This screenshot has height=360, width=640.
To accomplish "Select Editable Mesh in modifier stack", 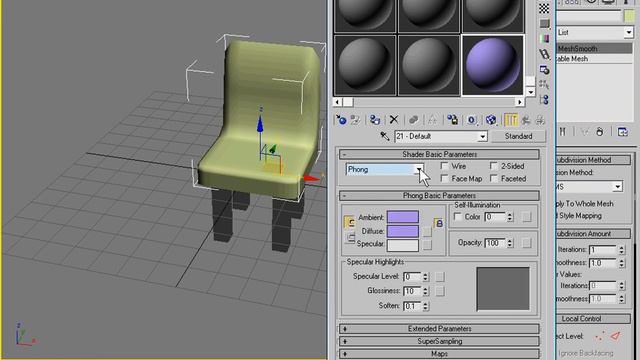I will 594,59.
